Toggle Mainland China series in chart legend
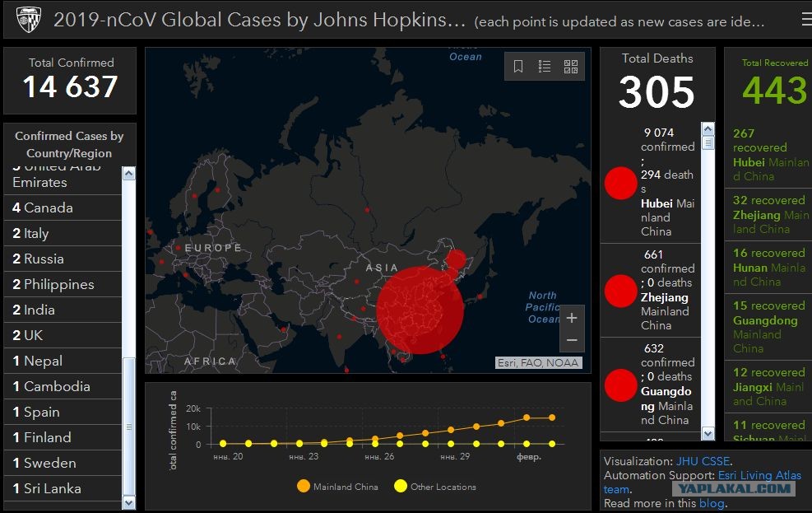The height and width of the screenshot is (513, 812). 337,487
